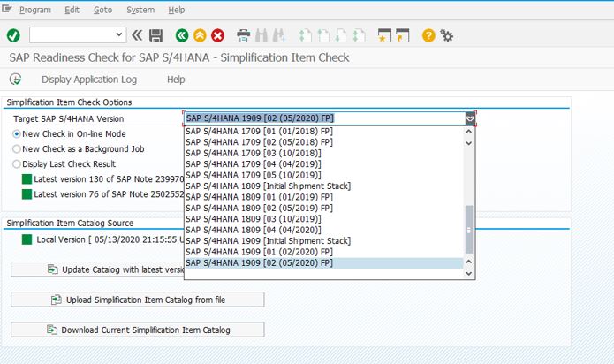Select New Check in On-line Mode
The height and width of the screenshot is (364, 614).
click(x=17, y=134)
